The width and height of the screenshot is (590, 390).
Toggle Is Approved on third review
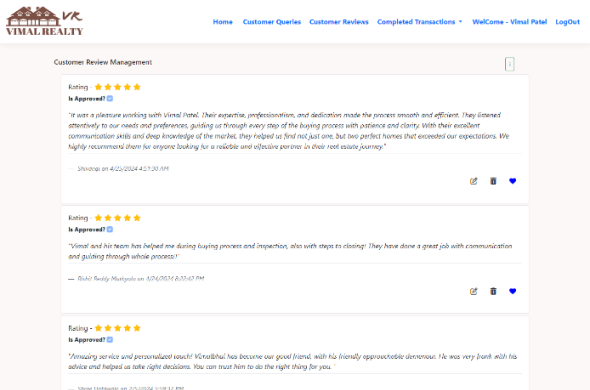[110, 340]
